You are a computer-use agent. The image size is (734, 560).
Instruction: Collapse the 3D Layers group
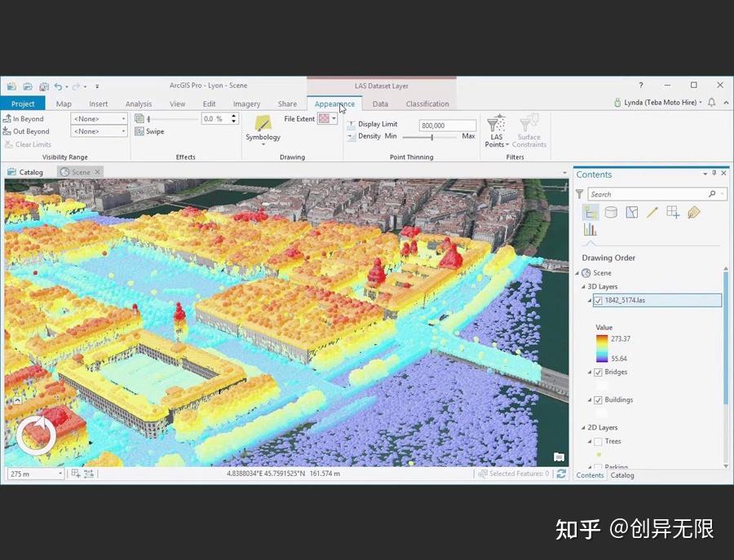coord(582,286)
